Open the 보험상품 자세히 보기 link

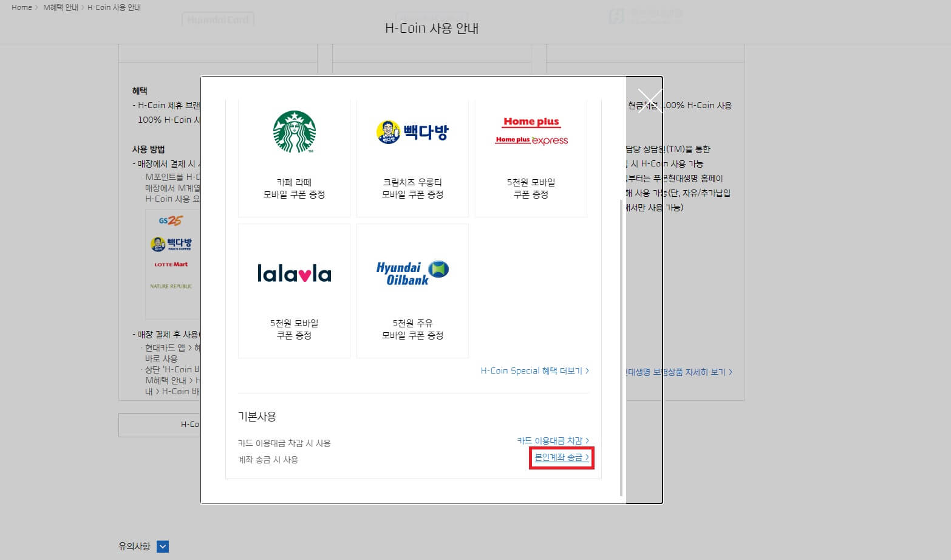tap(680, 372)
